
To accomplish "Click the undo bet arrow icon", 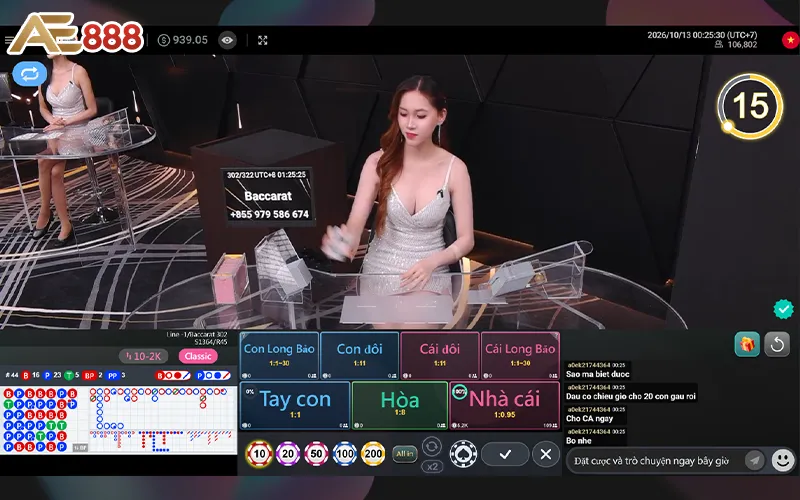I will 777,344.
